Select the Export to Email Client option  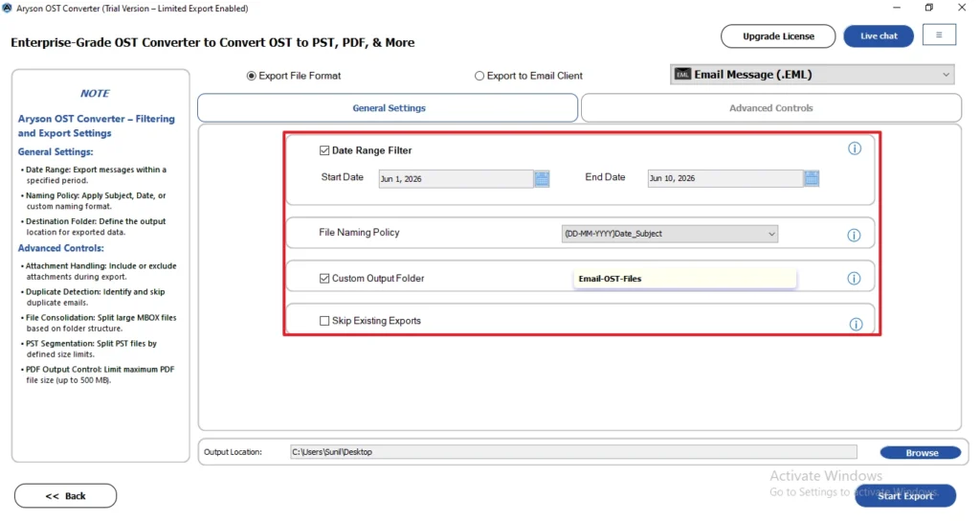point(479,76)
